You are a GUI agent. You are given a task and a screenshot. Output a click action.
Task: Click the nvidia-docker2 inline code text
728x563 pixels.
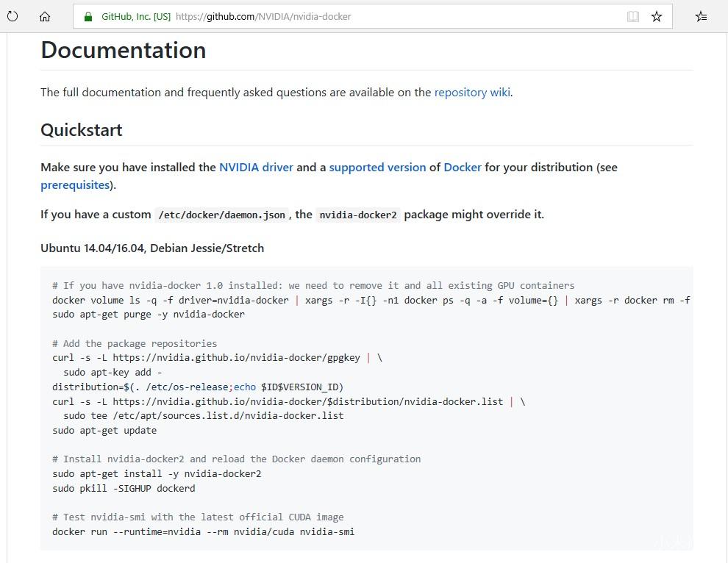[358, 215]
